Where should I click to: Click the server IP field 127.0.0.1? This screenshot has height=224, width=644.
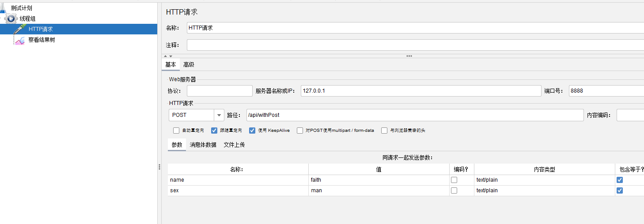(x=421, y=91)
